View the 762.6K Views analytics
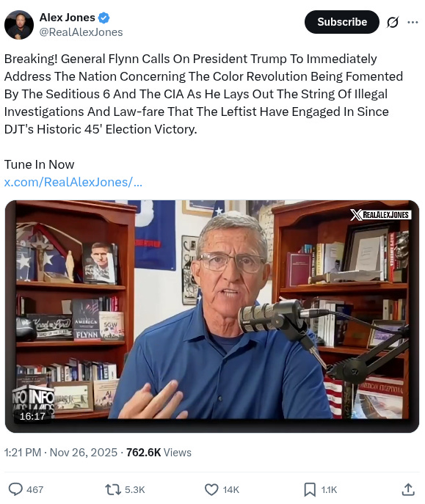 click(x=159, y=452)
